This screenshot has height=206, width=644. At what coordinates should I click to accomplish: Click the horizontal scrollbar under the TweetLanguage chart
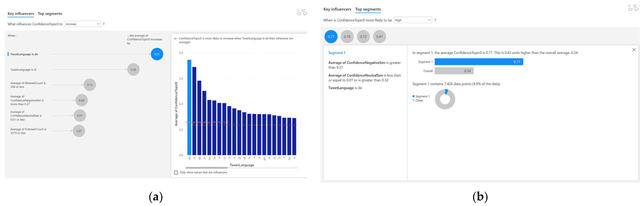tap(207, 168)
